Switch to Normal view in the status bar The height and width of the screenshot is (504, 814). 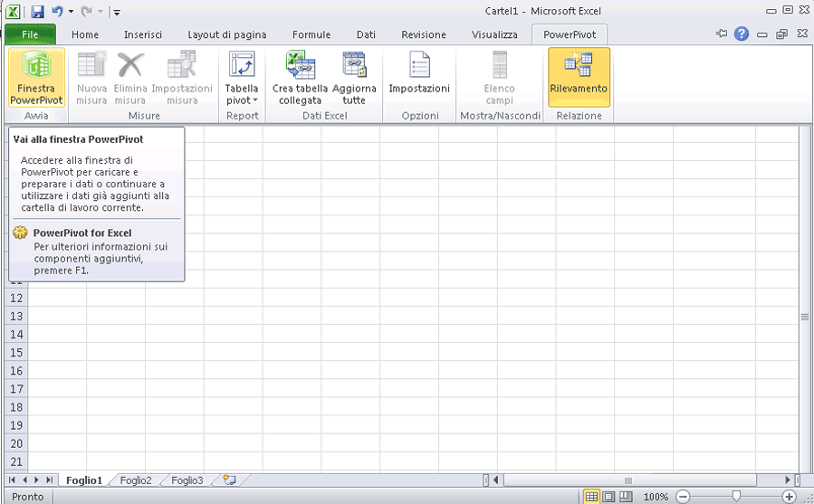[x=591, y=497]
